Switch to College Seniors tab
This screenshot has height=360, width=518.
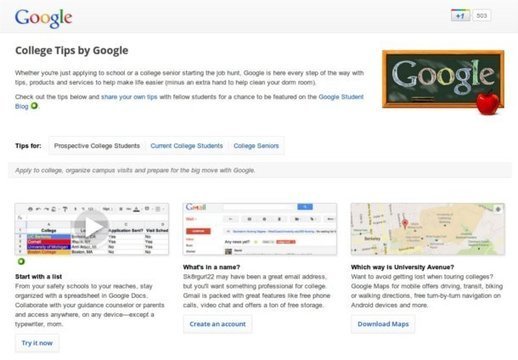[x=256, y=146]
